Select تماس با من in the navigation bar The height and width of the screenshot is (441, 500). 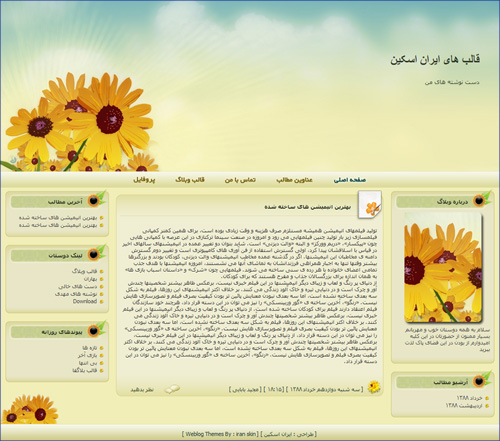pyautogui.click(x=240, y=180)
